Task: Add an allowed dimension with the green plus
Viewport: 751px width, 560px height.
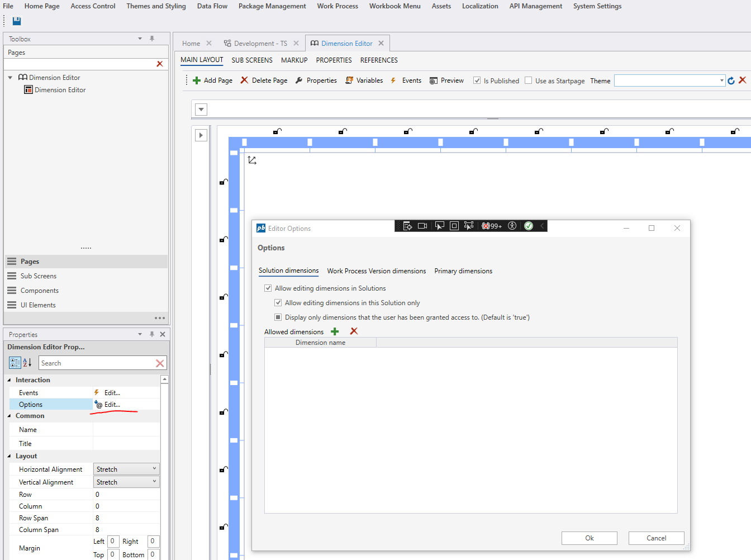Action: click(335, 331)
